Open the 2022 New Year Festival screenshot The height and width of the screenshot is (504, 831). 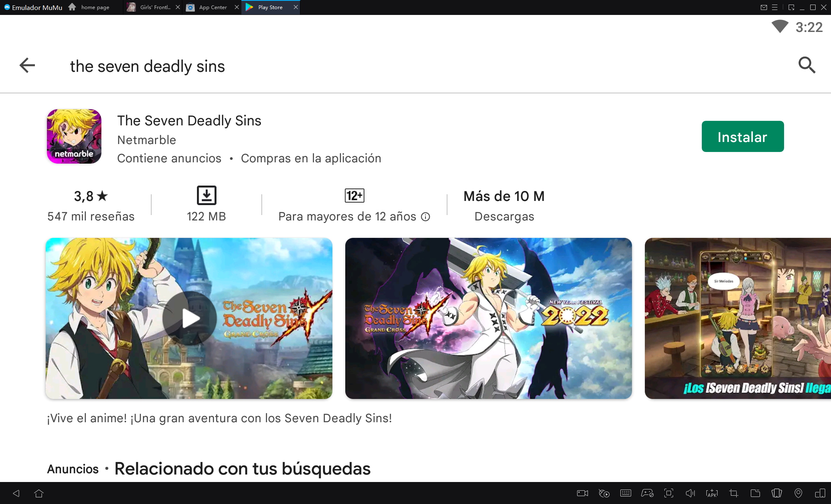488,318
